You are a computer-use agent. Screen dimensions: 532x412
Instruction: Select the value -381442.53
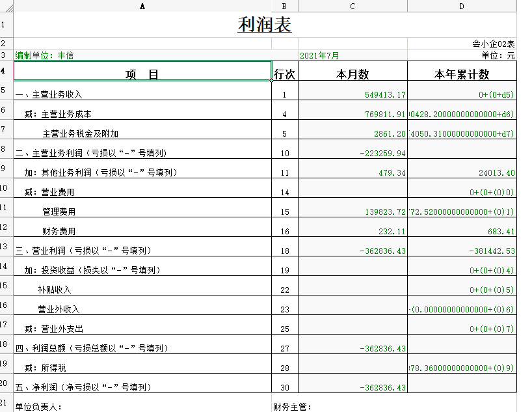462,247
